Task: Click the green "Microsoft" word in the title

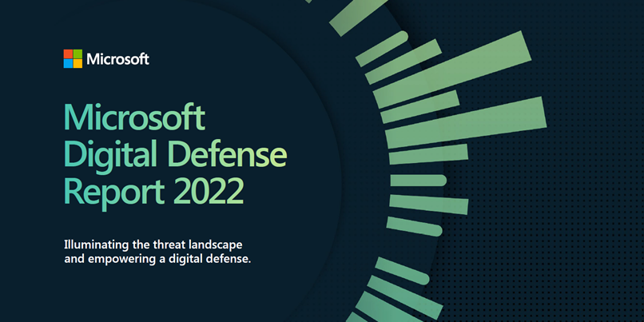Action: [134, 118]
